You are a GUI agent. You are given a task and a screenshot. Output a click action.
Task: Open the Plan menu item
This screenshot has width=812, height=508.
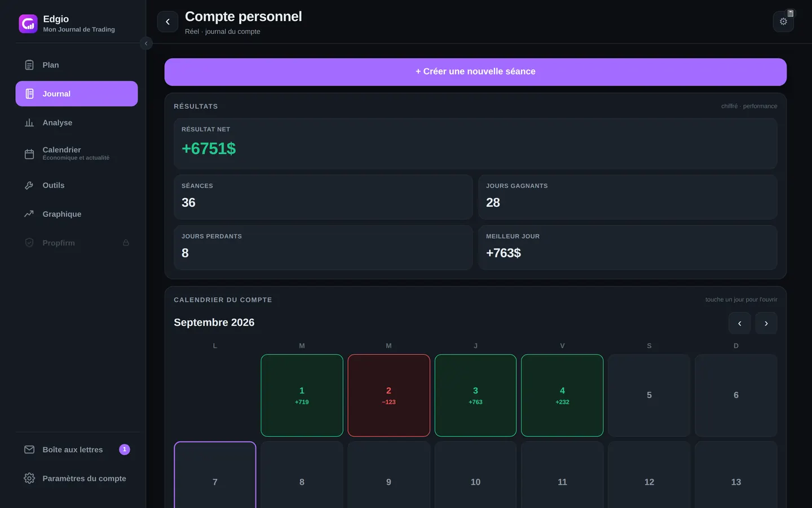77,65
